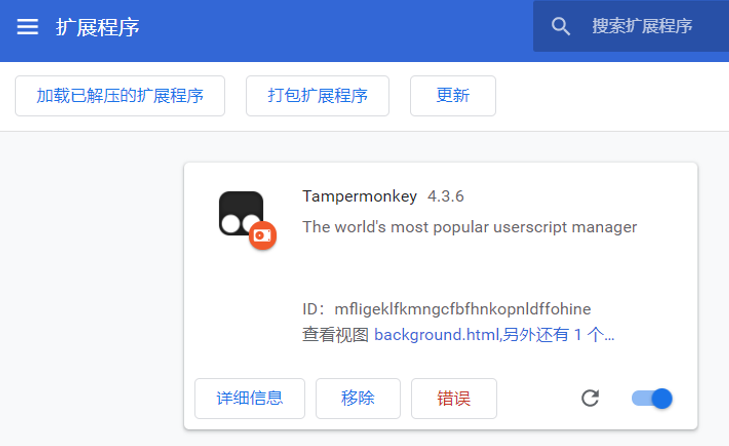The height and width of the screenshot is (446, 729).
Task: Open Tampermonkey 详细信息 details
Action: click(x=250, y=399)
